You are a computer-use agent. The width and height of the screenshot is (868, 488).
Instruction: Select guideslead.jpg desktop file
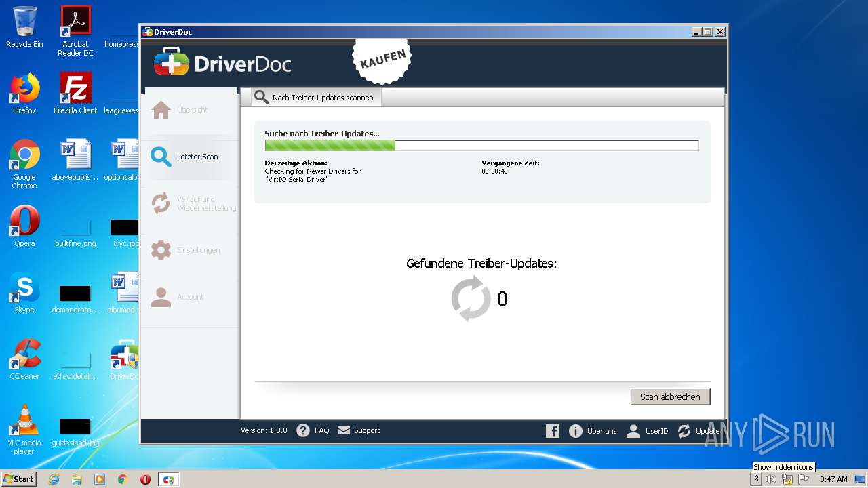[75, 431]
